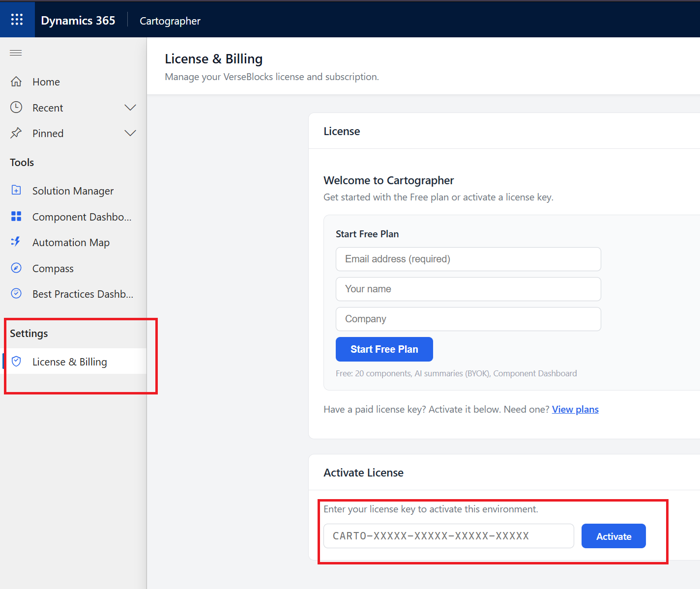The width and height of the screenshot is (700, 589).
Task: Click the 'Get started with the Free plan' text
Action: point(438,197)
